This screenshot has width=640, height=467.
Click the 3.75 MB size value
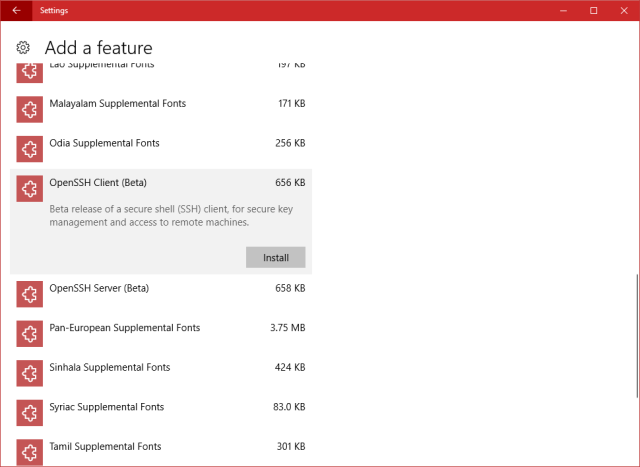[x=288, y=328]
